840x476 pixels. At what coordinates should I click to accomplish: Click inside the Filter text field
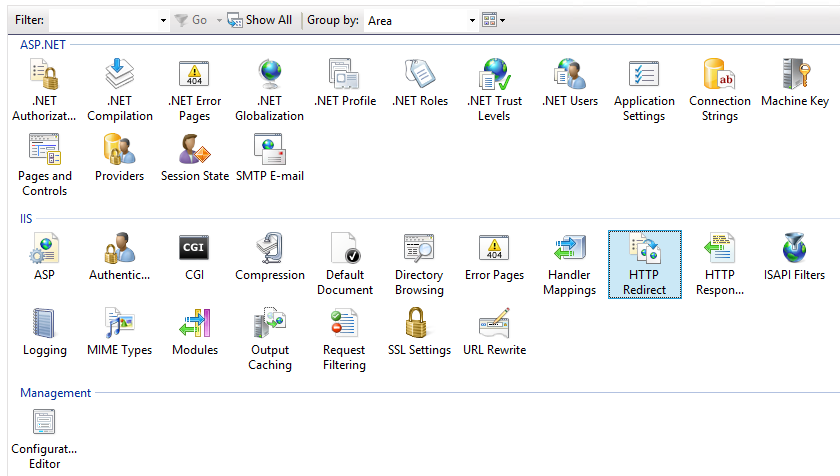(103, 20)
